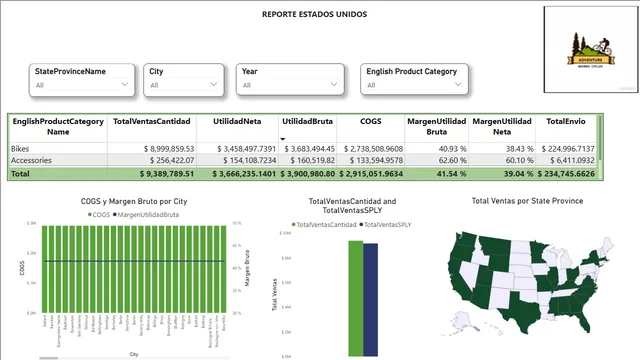Sort by MargenUtilidad Bruta column header
This screenshot has width=640, height=360.
(436, 127)
